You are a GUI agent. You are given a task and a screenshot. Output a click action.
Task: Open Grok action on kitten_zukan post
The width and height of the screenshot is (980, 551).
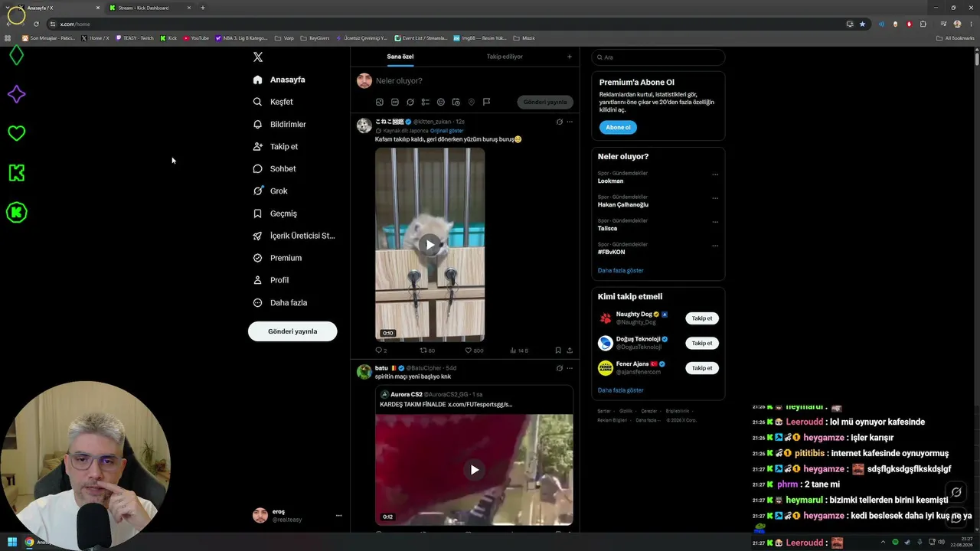[559, 122]
